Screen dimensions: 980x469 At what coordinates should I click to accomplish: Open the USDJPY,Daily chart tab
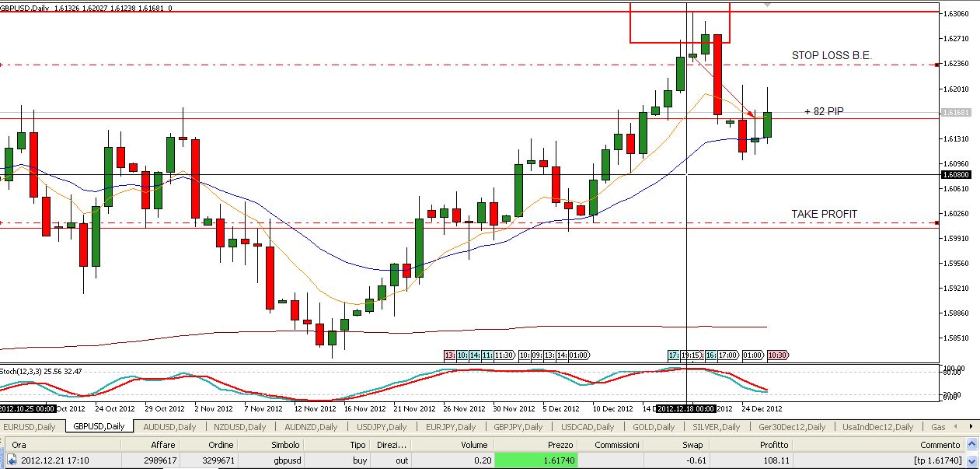(381, 427)
